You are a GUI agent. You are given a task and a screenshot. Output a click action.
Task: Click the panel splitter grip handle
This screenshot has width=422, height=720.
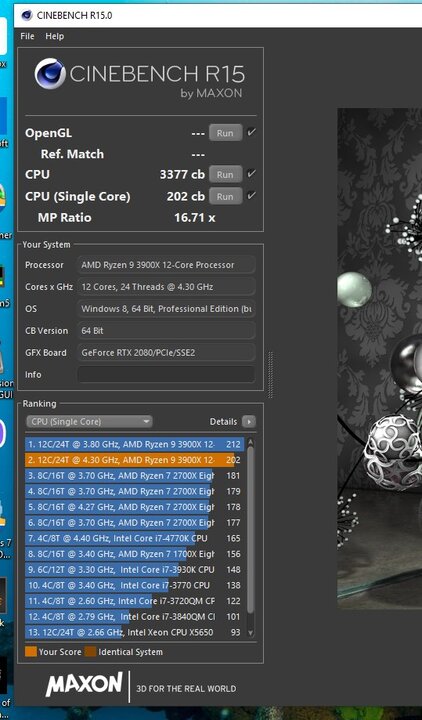coord(270,375)
